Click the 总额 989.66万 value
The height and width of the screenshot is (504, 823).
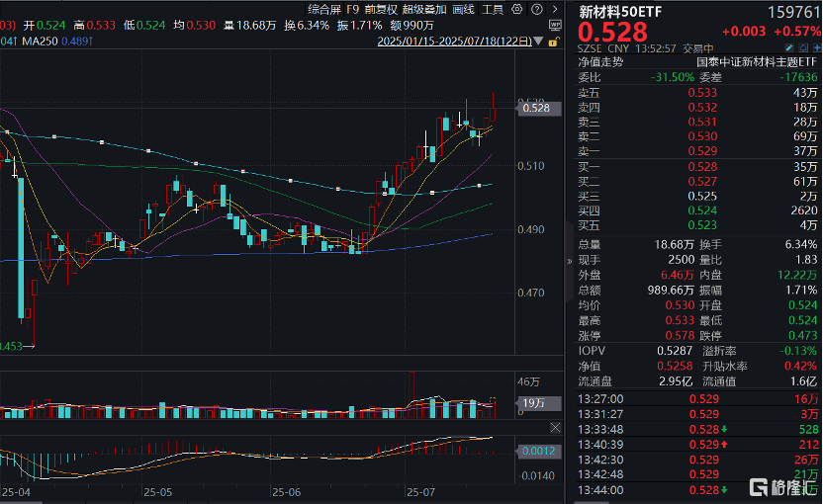pyautogui.click(x=671, y=290)
